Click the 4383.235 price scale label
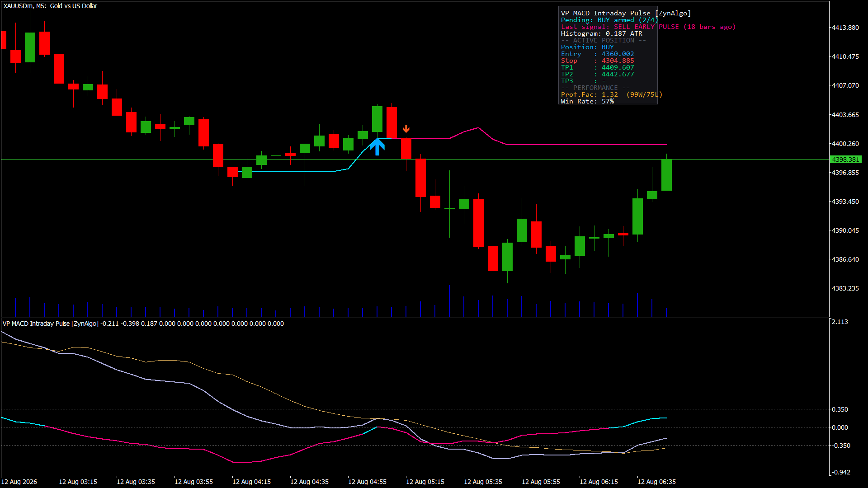Screen dimensions: 868x488 point(845,288)
